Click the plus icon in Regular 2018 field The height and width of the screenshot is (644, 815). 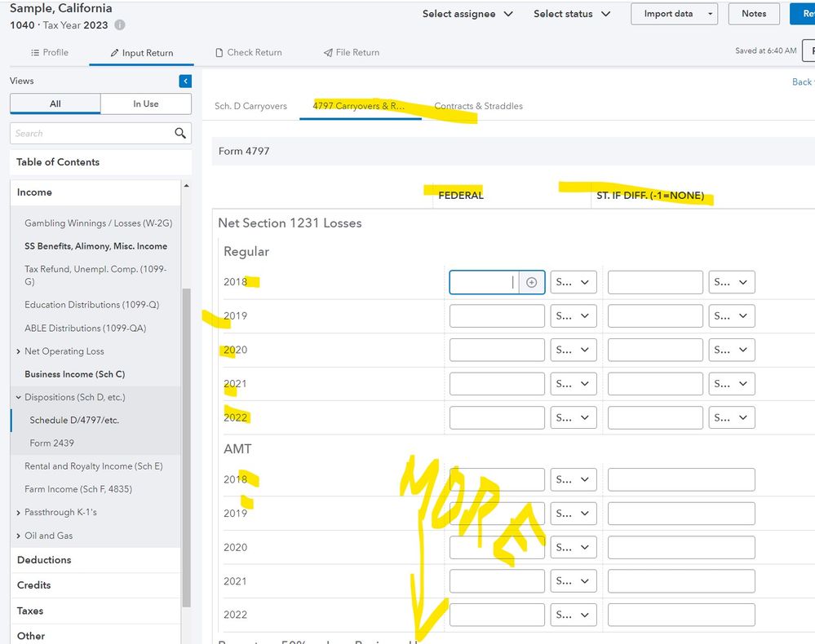[531, 282]
